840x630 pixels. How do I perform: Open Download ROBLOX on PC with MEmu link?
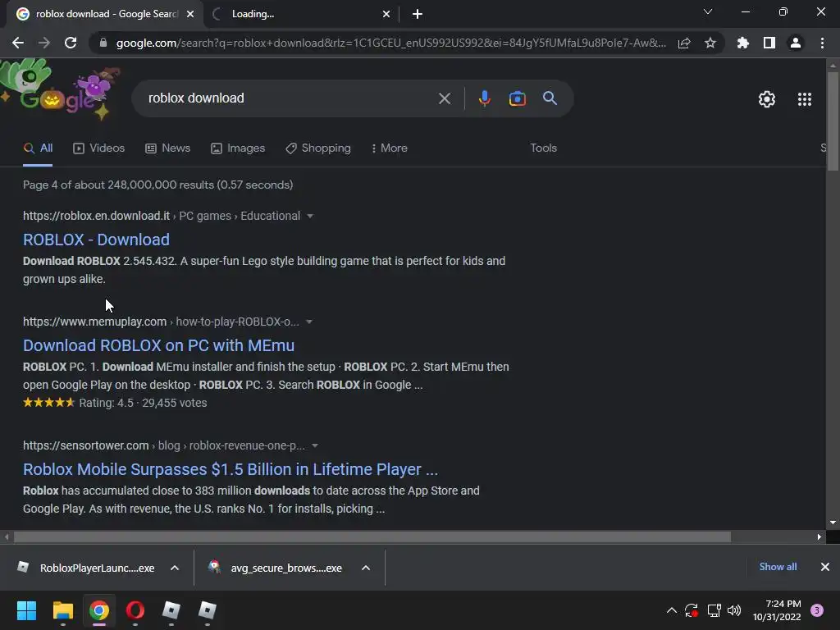pos(158,345)
